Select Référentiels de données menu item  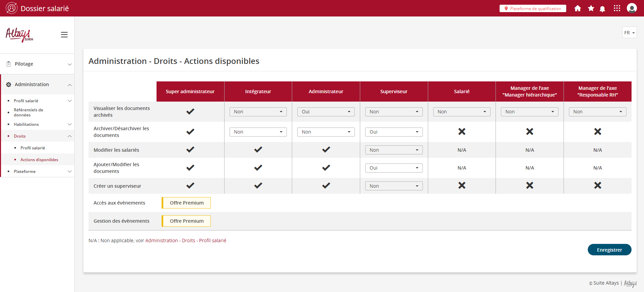(29, 112)
